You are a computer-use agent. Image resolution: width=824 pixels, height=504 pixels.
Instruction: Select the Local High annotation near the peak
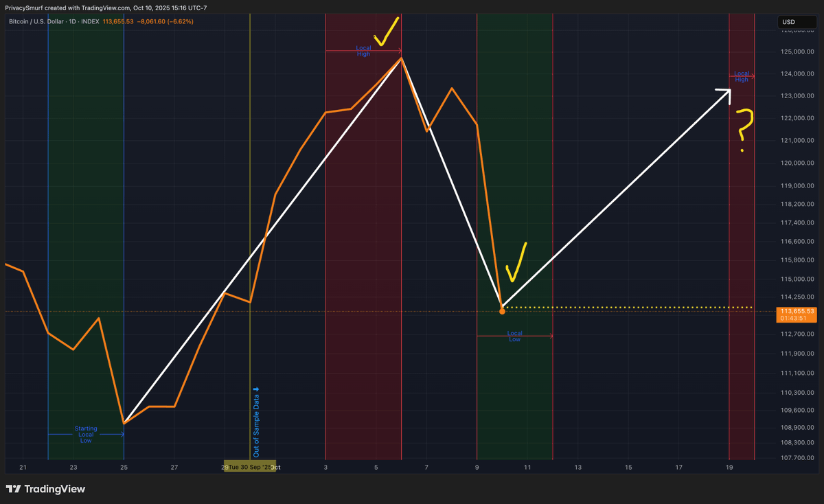tap(363, 51)
